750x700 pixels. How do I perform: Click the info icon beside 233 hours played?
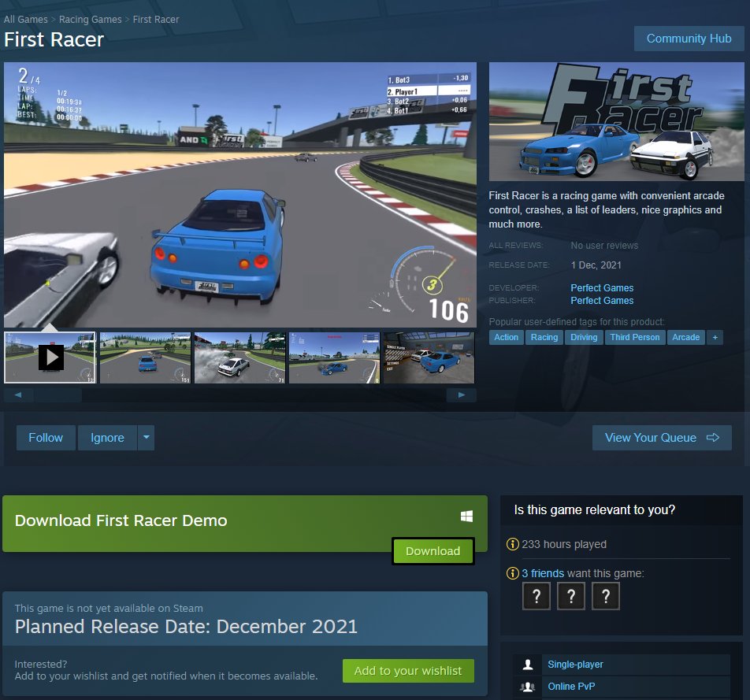(x=512, y=544)
